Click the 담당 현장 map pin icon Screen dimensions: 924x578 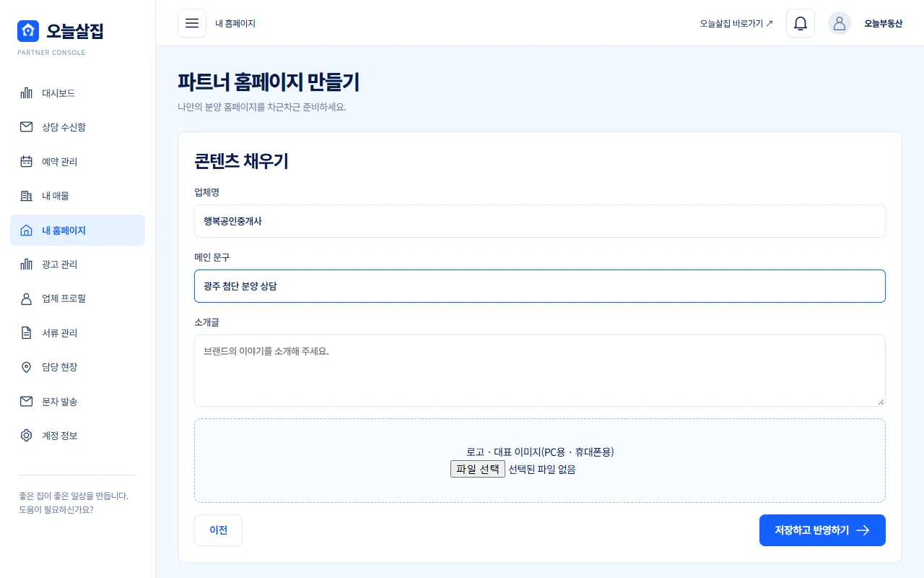(x=27, y=367)
